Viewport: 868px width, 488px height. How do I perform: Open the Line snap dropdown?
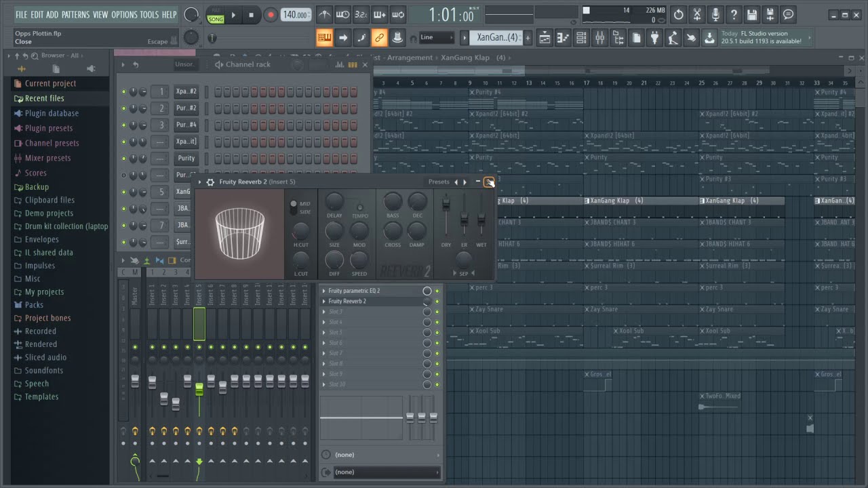click(436, 37)
